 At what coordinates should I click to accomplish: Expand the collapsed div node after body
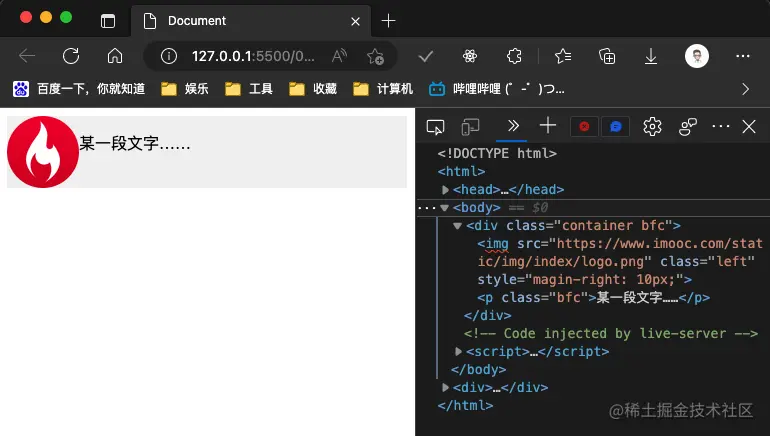click(x=445, y=387)
